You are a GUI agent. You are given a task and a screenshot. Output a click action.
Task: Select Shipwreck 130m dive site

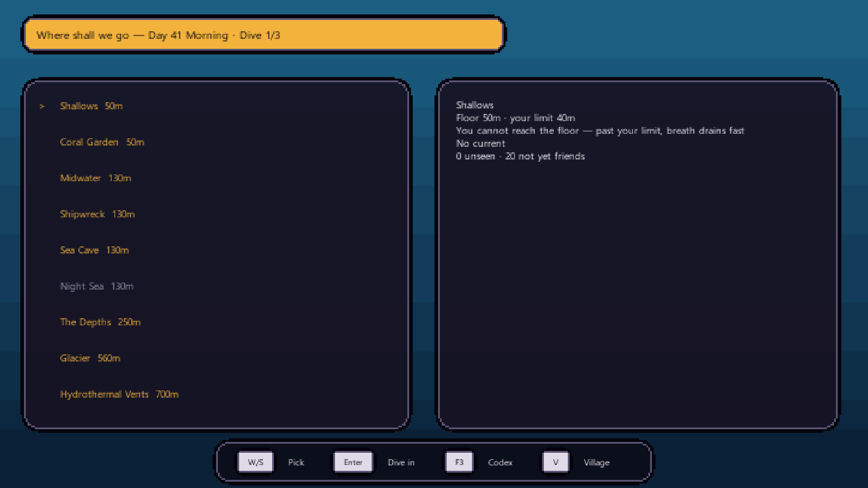point(97,214)
